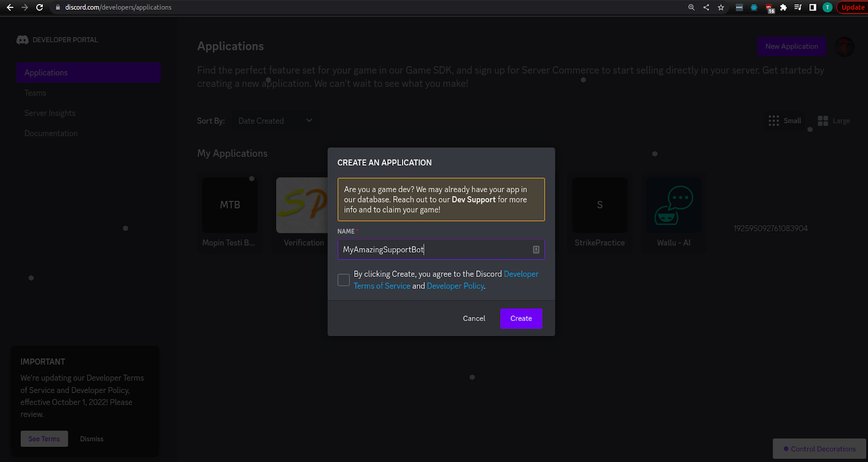Click the Create button

[x=521, y=319]
